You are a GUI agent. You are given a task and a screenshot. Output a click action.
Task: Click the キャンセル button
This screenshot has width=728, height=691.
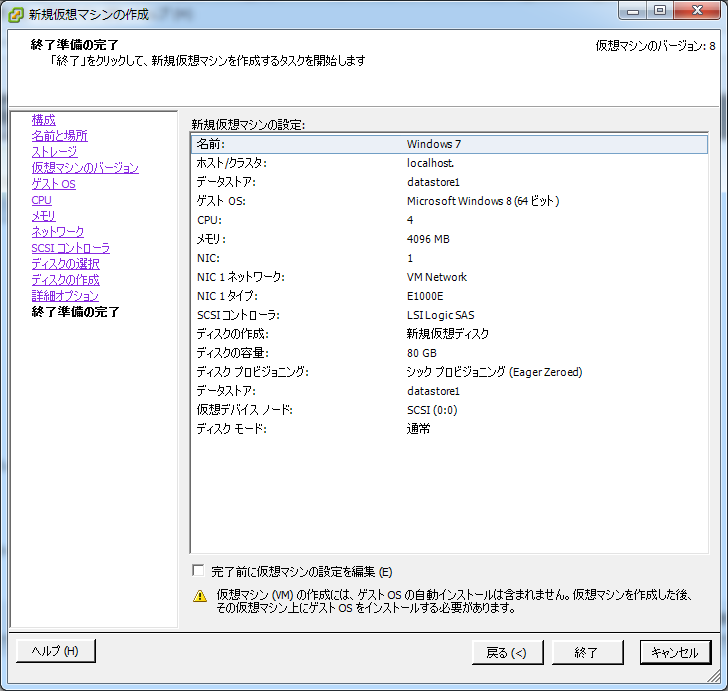pyautogui.click(x=676, y=652)
